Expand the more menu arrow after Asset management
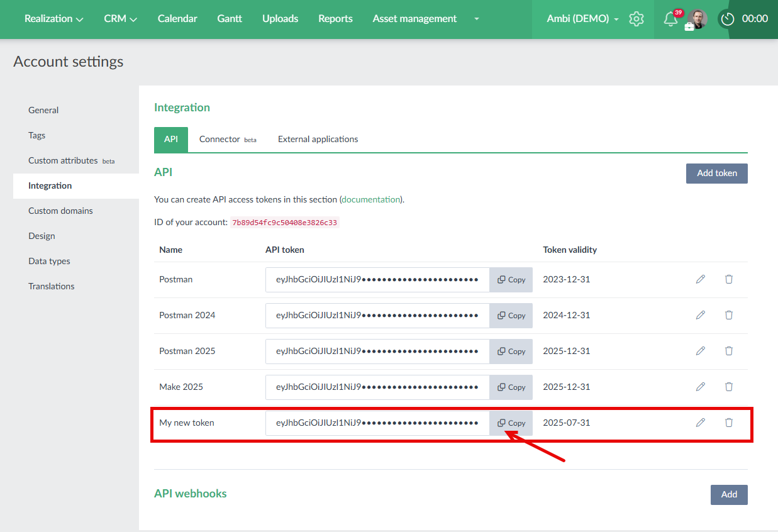Viewport: 778px width, 532px height. pos(477,19)
